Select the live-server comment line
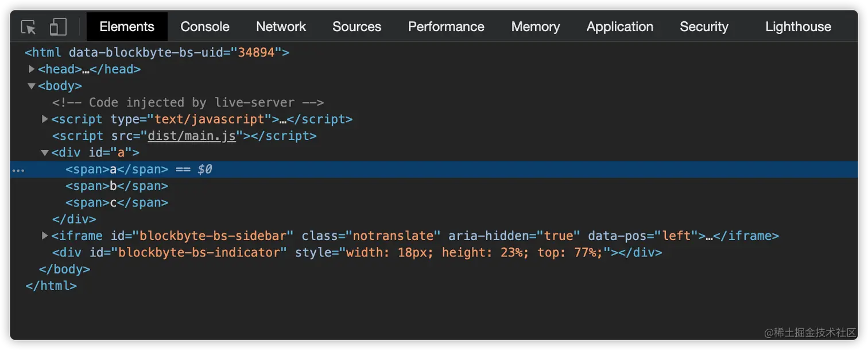 [188, 103]
